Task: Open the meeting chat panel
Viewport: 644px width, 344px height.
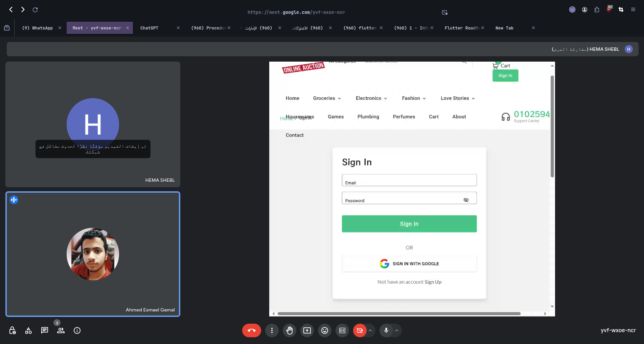Action: coord(45,330)
